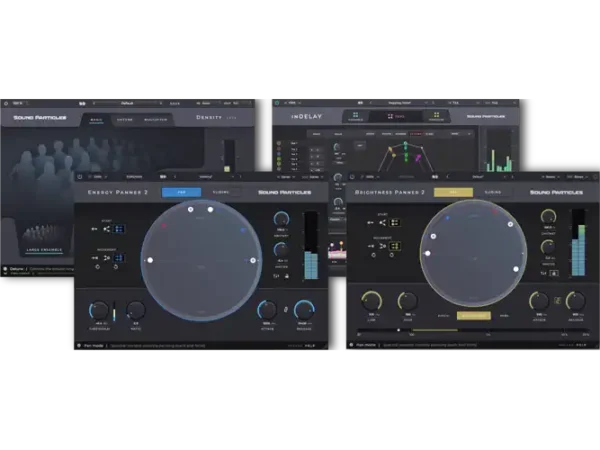600x450 pixels.
Task: Toggle the lock icon below the master knob in Energy Panner
Action: pos(287,276)
